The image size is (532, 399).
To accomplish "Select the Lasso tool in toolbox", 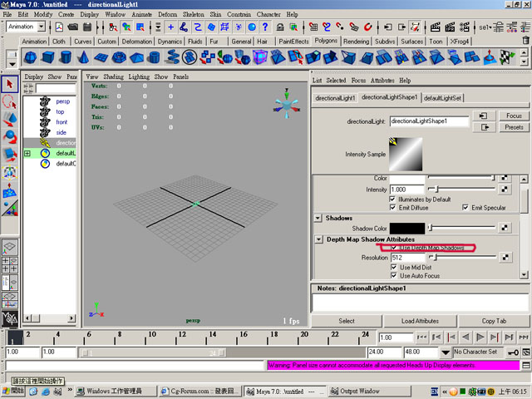I will (9, 101).
